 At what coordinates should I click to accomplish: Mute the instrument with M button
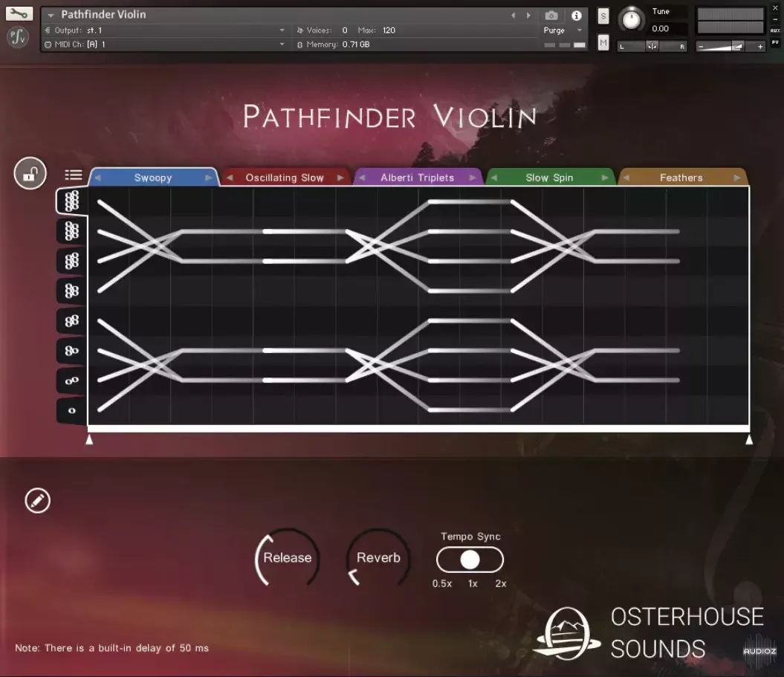pos(603,43)
